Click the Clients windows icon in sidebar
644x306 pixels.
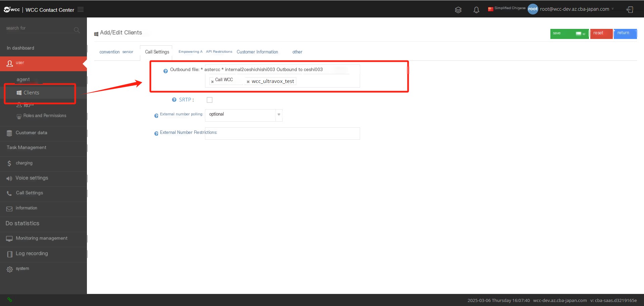pos(19,93)
